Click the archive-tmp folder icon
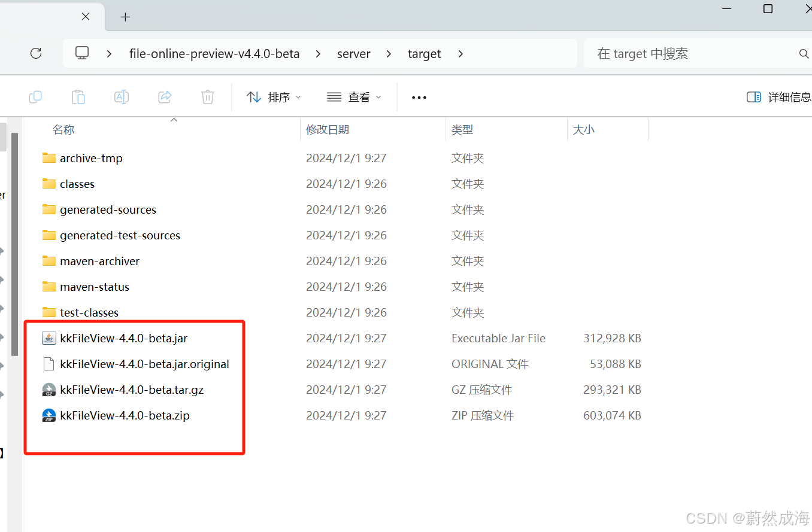Viewport: 812px width, 532px height. (x=49, y=158)
